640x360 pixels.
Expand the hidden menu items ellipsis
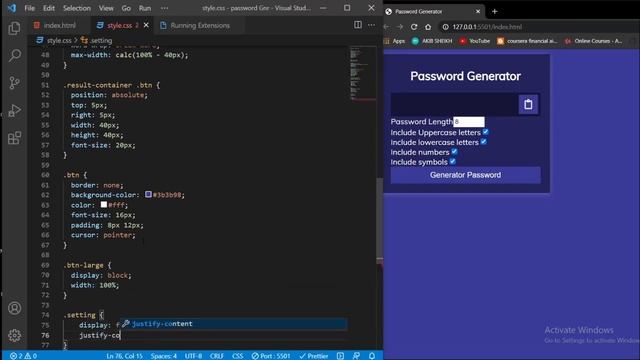pos(164,8)
